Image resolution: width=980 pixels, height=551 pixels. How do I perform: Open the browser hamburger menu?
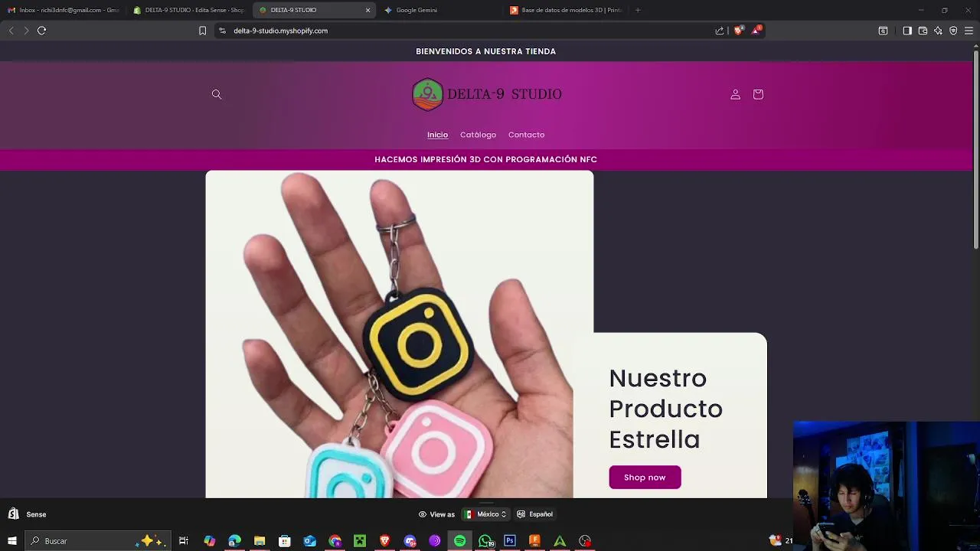pos(969,31)
